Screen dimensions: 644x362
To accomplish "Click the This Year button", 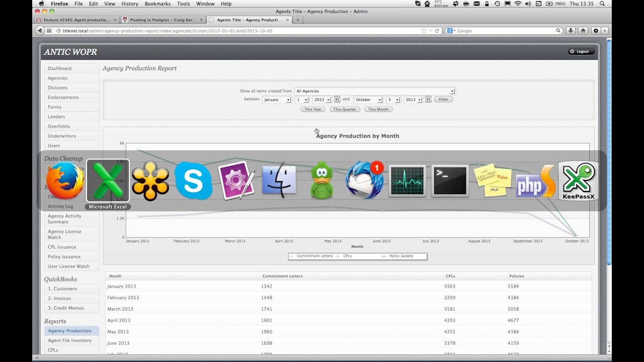I will (313, 109).
